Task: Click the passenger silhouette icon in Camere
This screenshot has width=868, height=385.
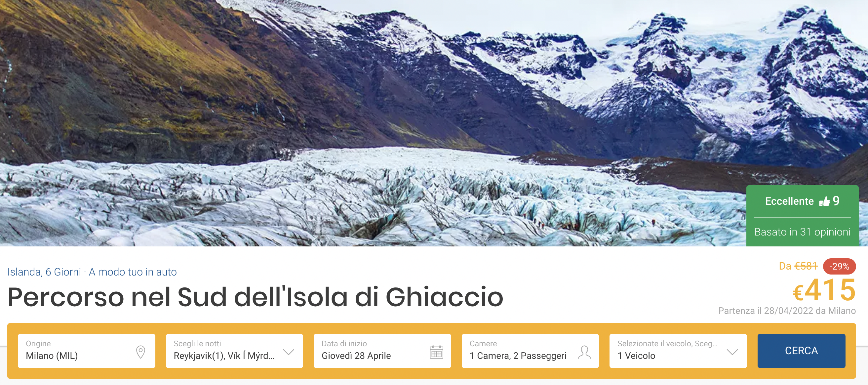Action: 584,352
